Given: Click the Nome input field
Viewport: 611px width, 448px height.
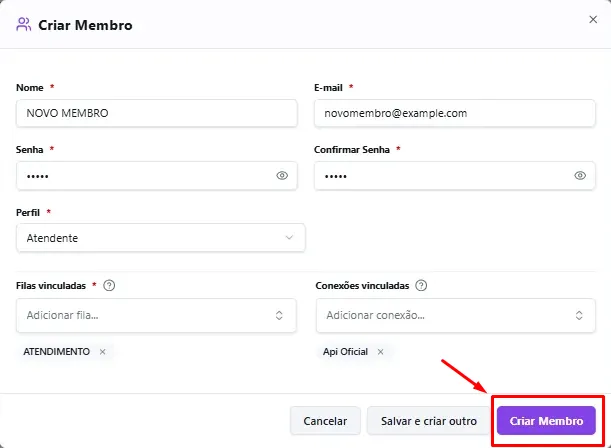Looking at the screenshot, I should pyautogui.click(x=157, y=113).
